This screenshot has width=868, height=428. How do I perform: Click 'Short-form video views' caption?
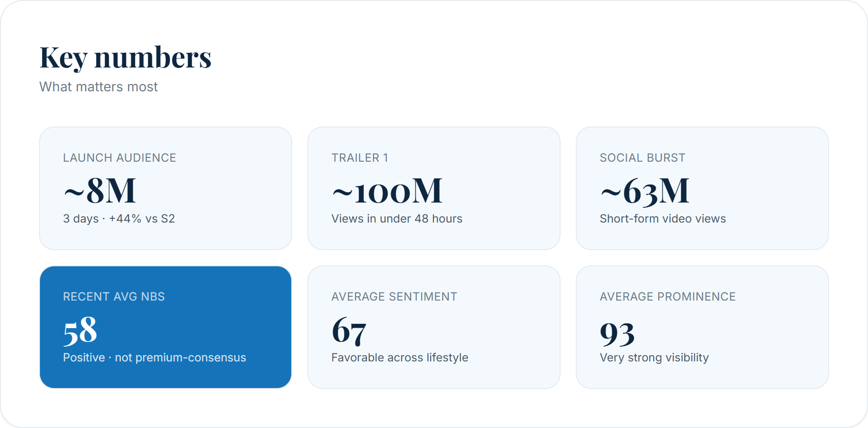[x=663, y=219]
